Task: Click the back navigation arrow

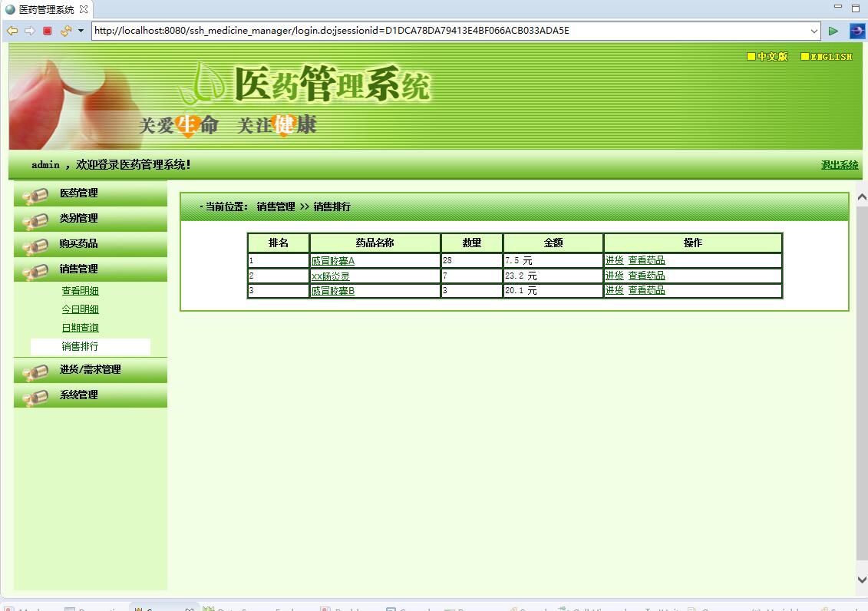Action: pos(12,31)
